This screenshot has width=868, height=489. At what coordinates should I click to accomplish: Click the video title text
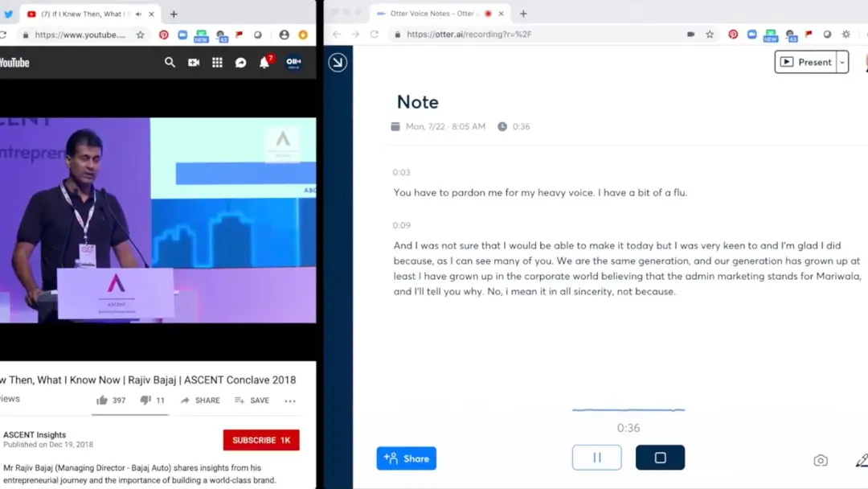click(148, 380)
